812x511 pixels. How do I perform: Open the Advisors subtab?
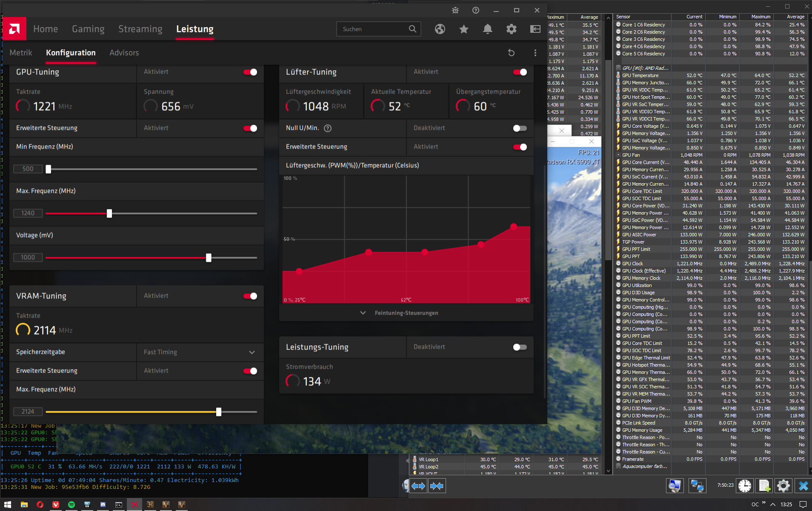coord(124,53)
